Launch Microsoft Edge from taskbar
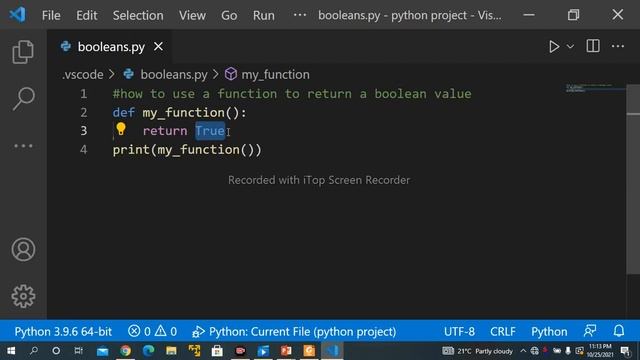The width and height of the screenshot is (640, 360). (x=149, y=351)
